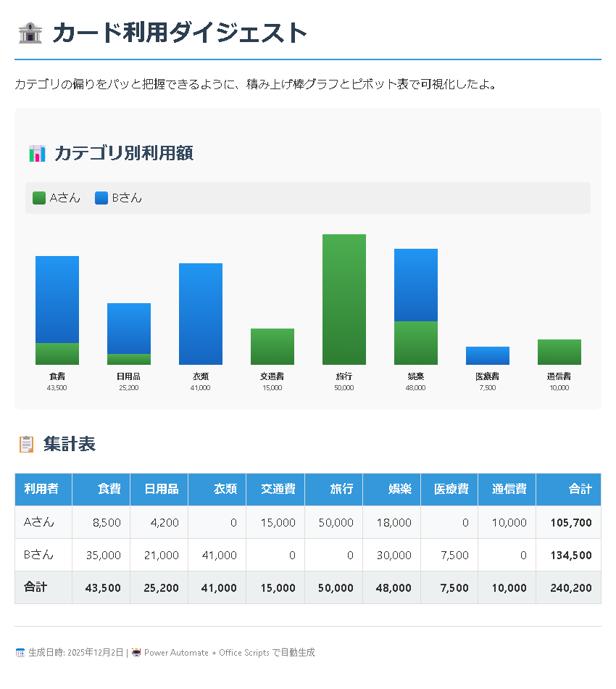Click the 8,500 cell in Aさん row
This screenshot has width=616, height=689.
(x=101, y=522)
